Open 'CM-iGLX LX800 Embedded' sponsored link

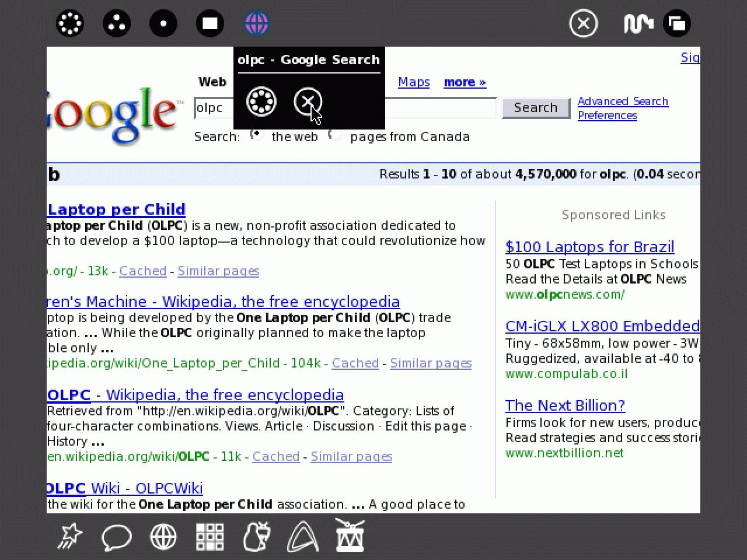click(x=603, y=327)
